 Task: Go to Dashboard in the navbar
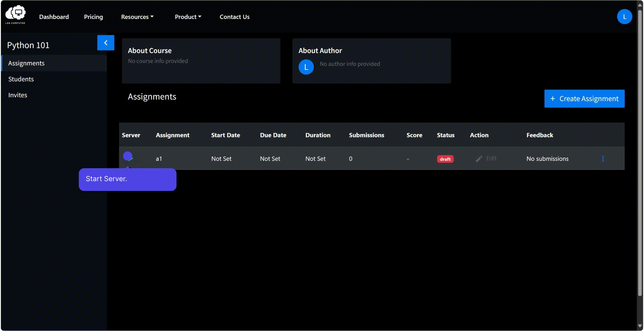[x=54, y=17]
